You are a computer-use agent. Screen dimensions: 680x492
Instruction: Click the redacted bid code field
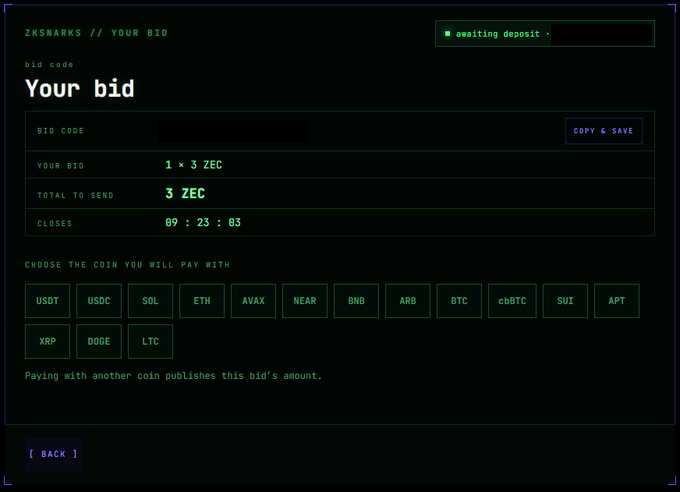click(233, 131)
